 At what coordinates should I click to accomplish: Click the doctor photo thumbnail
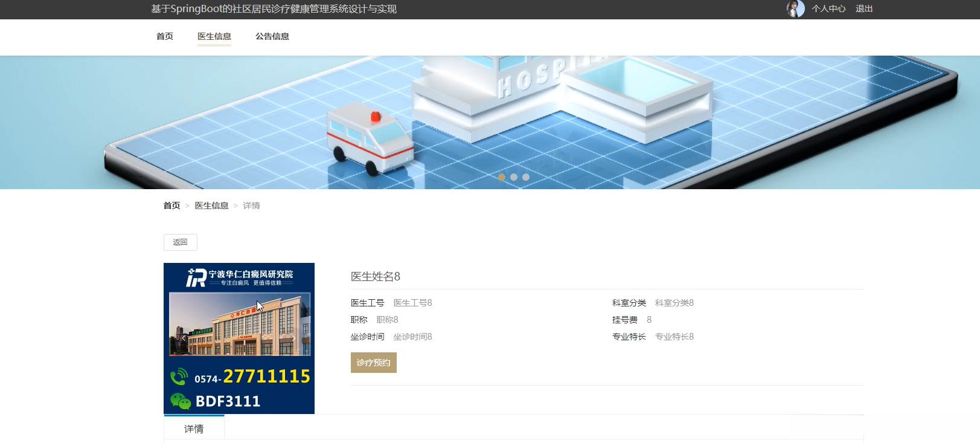click(239, 338)
